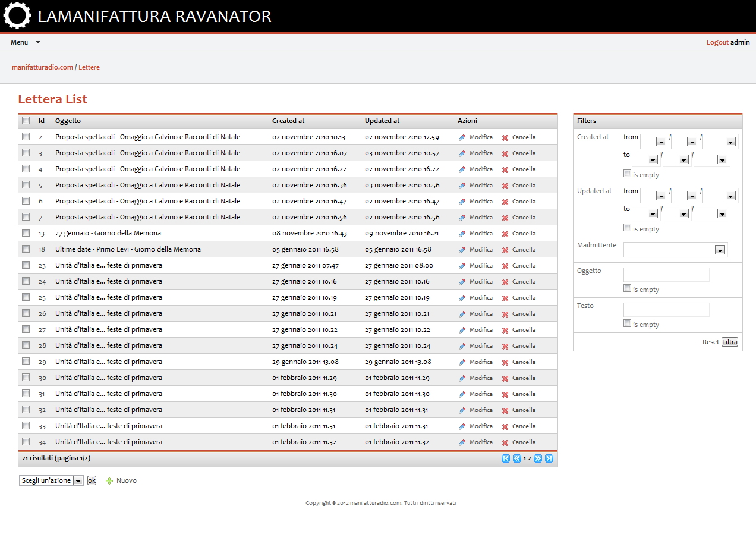
Task: Open the Scegli un'azione dropdown
Action: click(51, 480)
